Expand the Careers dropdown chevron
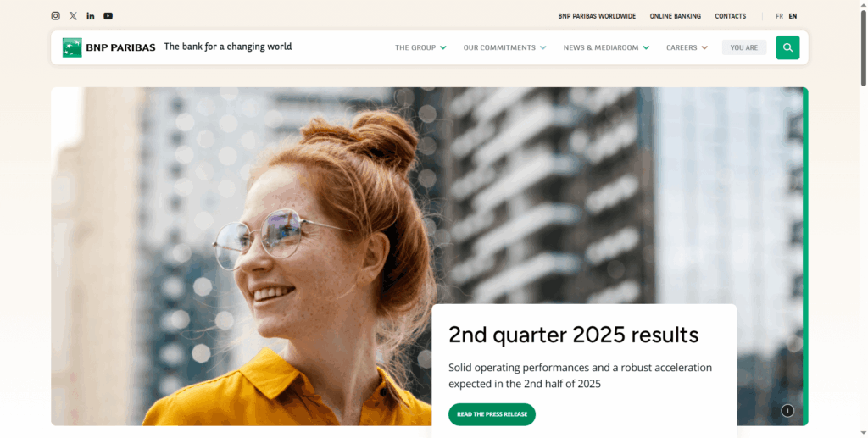 [704, 47]
